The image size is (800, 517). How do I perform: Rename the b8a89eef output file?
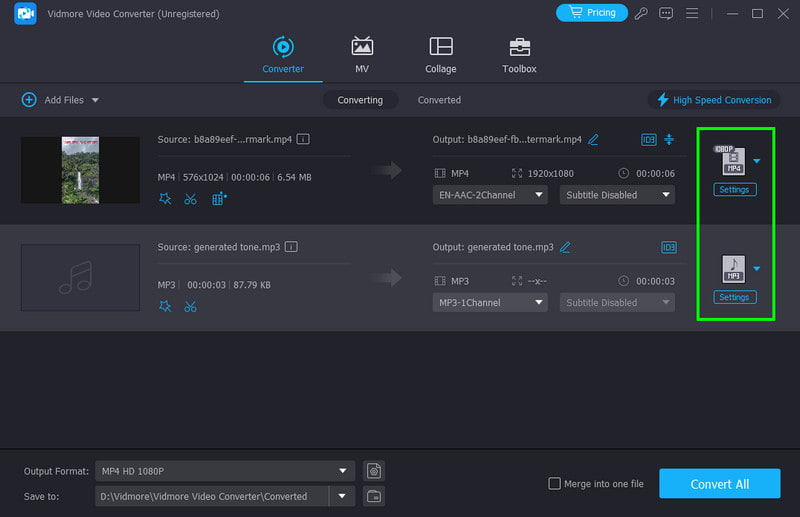tap(593, 139)
